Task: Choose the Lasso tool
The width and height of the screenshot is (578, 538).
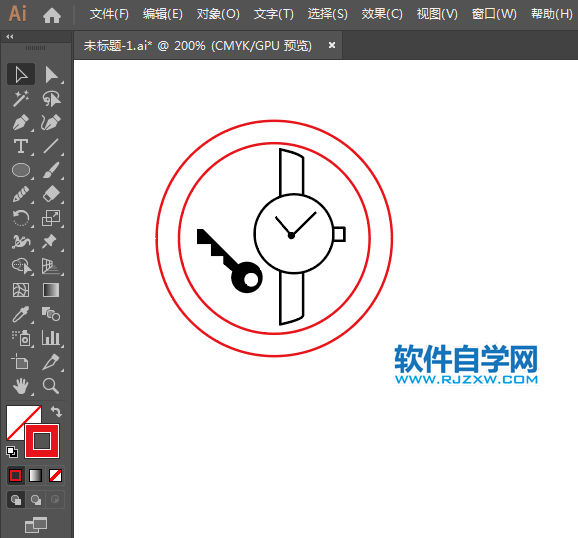Action: (x=51, y=98)
